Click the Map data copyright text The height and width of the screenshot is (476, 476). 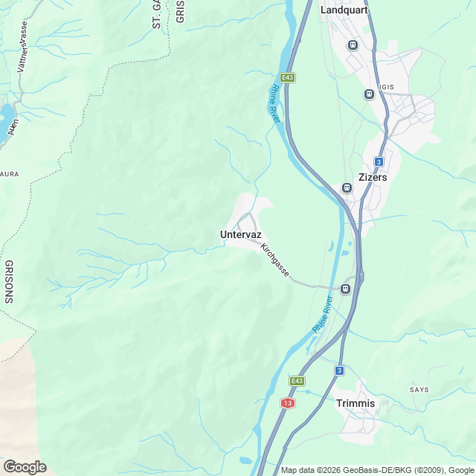point(377,470)
